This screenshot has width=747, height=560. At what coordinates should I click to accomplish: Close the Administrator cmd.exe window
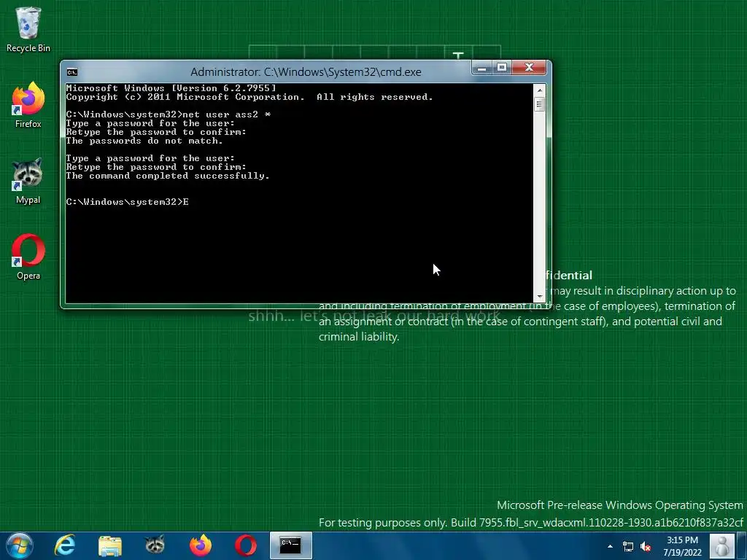(529, 68)
